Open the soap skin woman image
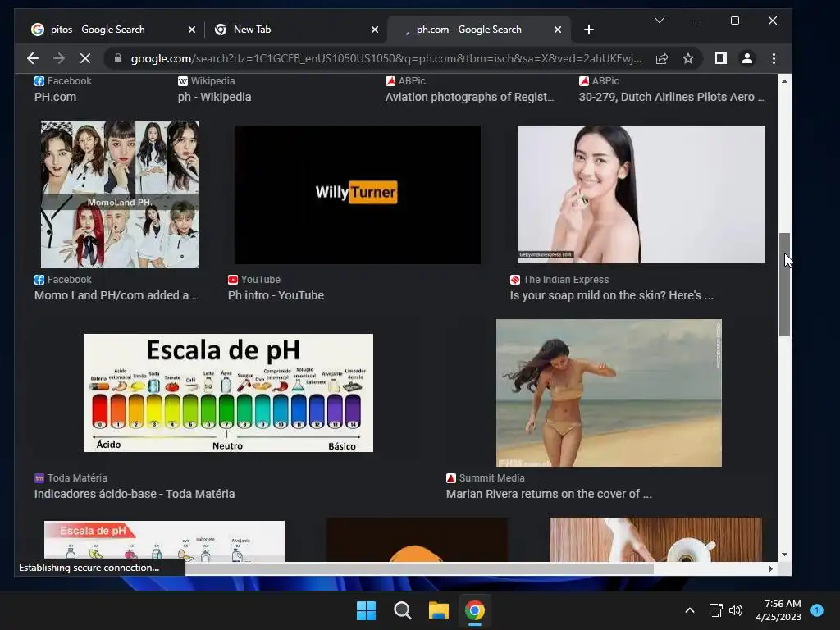Viewport: 840px width, 630px height. click(641, 194)
